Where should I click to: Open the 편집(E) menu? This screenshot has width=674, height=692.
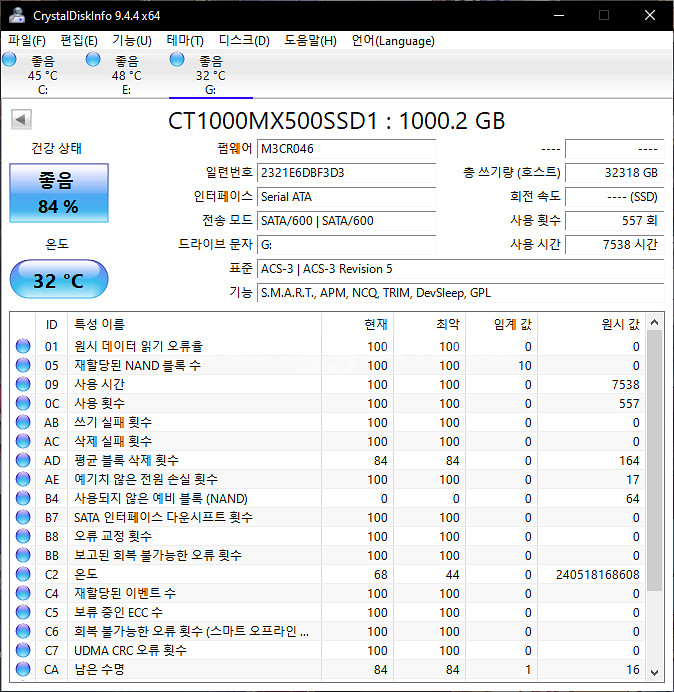[x=79, y=41]
